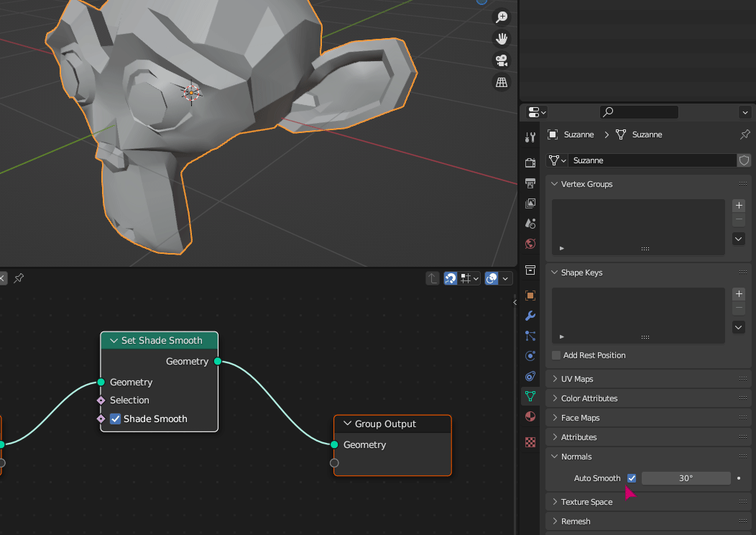Click Set Shade Smooth Geometry output socket
The width and height of the screenshot is (756, 535).
point(218,361)
